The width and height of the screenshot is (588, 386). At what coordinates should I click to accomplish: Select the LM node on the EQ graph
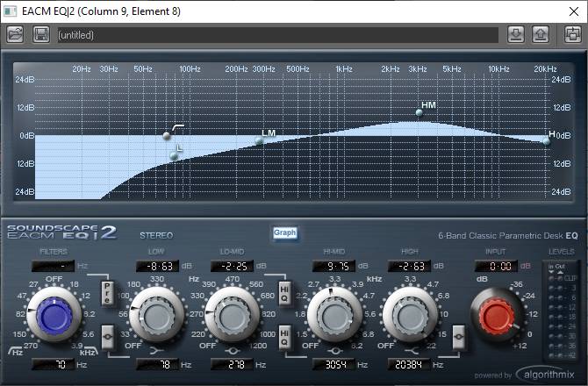point(259,140)
